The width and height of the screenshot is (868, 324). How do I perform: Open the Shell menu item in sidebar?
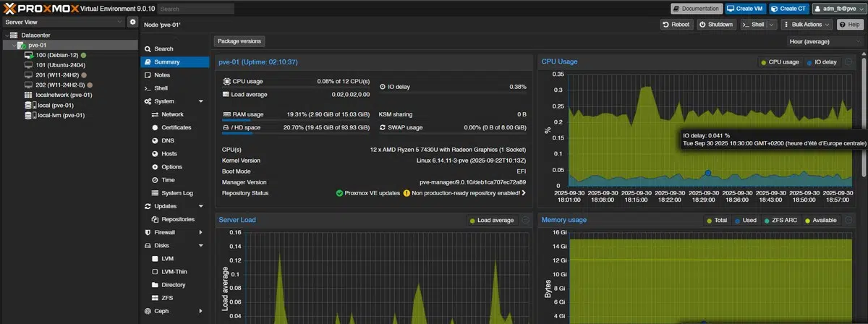pos(161,88)
